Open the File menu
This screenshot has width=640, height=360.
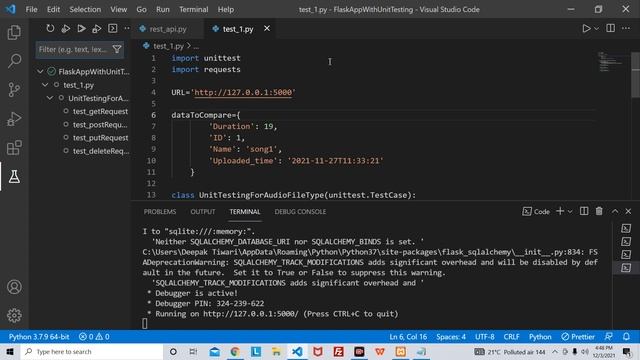31,9
